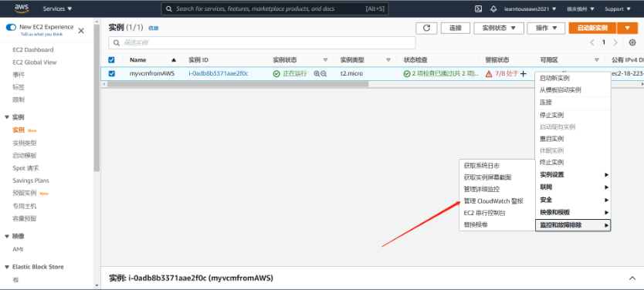Viewport: 644px width, 290px height.
Task: Open the CloudShell terminal icon
Action: click(x=478, y=8)
